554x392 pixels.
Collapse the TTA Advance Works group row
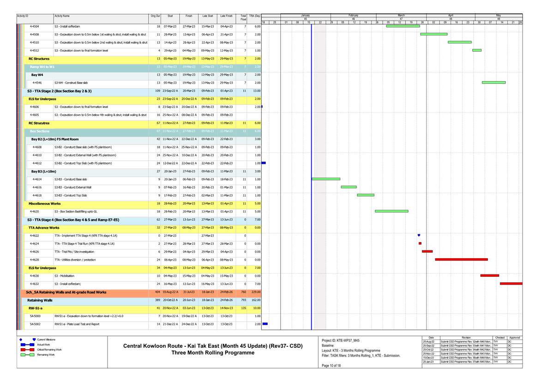tap(44, 227)
